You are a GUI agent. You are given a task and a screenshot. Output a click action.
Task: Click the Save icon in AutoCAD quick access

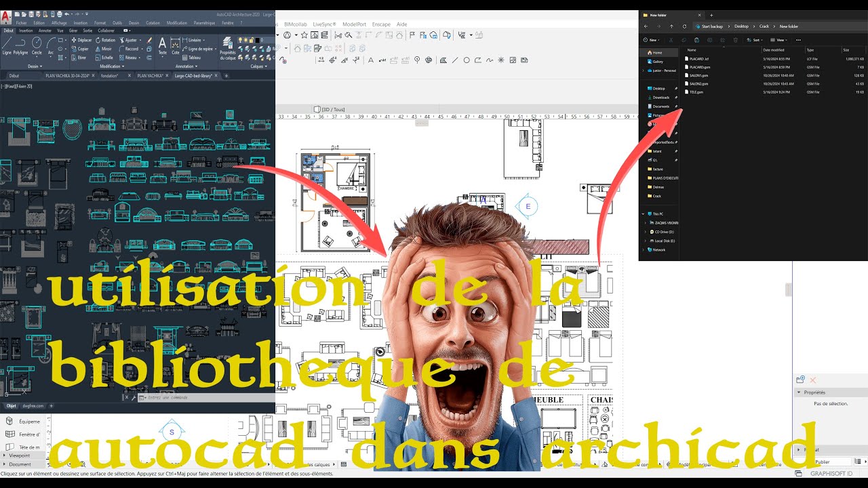pyautogui.click(x=31, y=14)
